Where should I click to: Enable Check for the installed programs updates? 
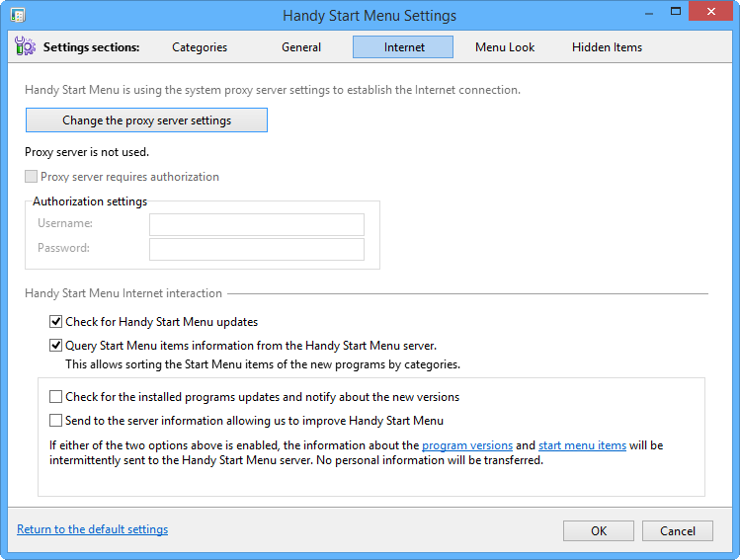pos(55,397)
